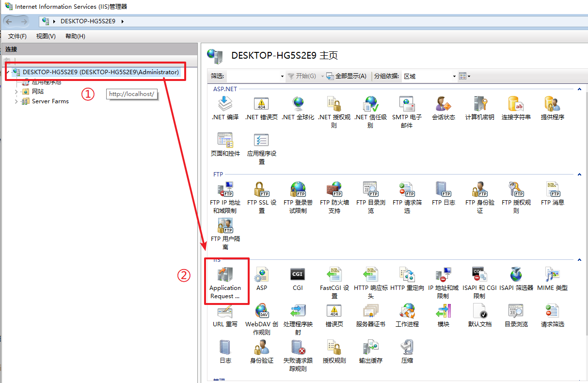Open FTP 登录尝试限制 feature

click(x=298, y=197)
